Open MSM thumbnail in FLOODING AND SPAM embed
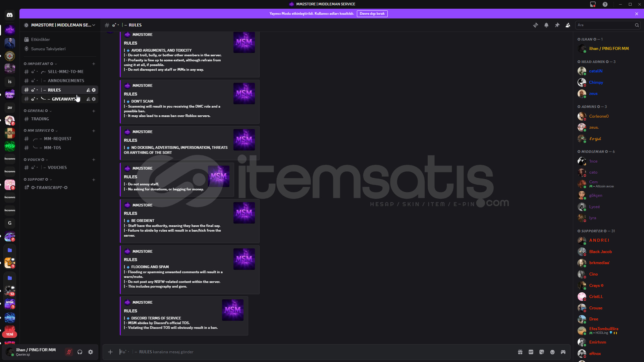This screenshot has height=362, width=644. tap(244, 259)
